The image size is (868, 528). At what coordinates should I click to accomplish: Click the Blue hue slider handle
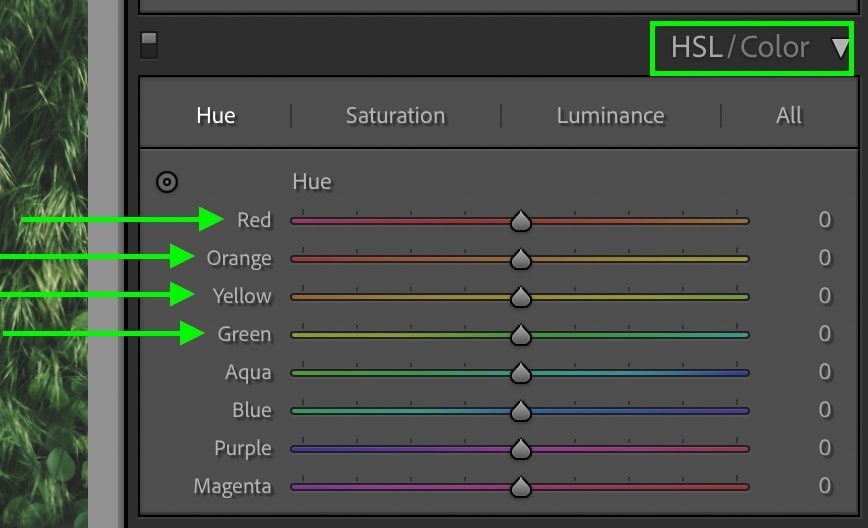click(x=520, y=411)
